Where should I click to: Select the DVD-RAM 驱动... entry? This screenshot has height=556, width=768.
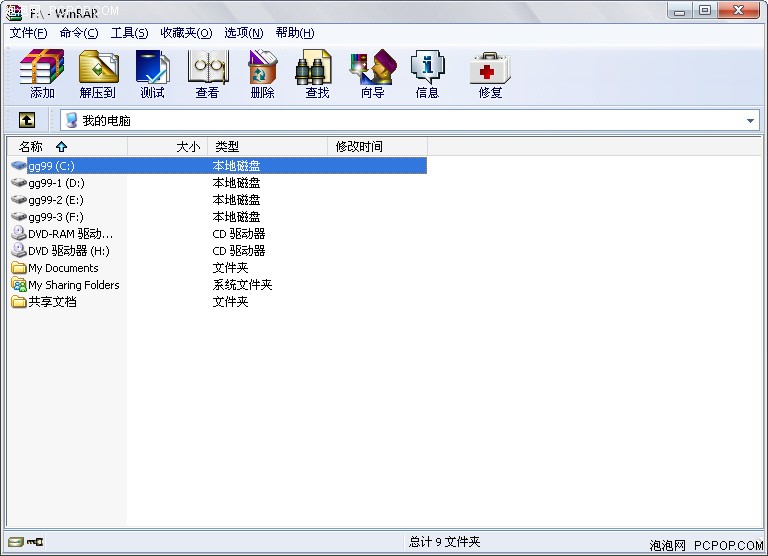click(x=71, y=234)
